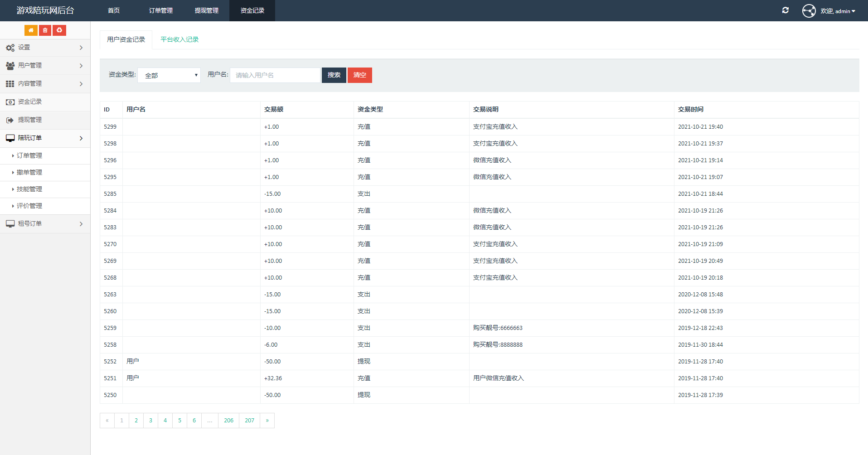Click the red 清空 button
This screenshot has width=868, height=455.
(360, 75)
